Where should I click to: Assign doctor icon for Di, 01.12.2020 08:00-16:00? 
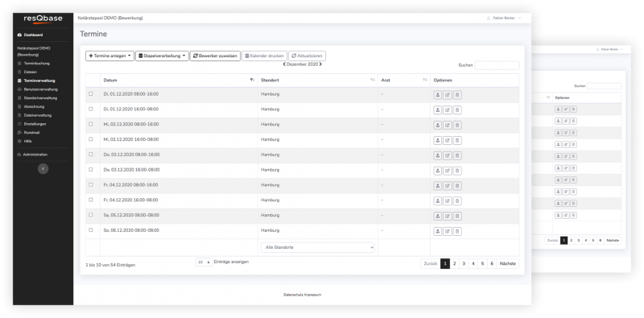click(x=437, y=95)
